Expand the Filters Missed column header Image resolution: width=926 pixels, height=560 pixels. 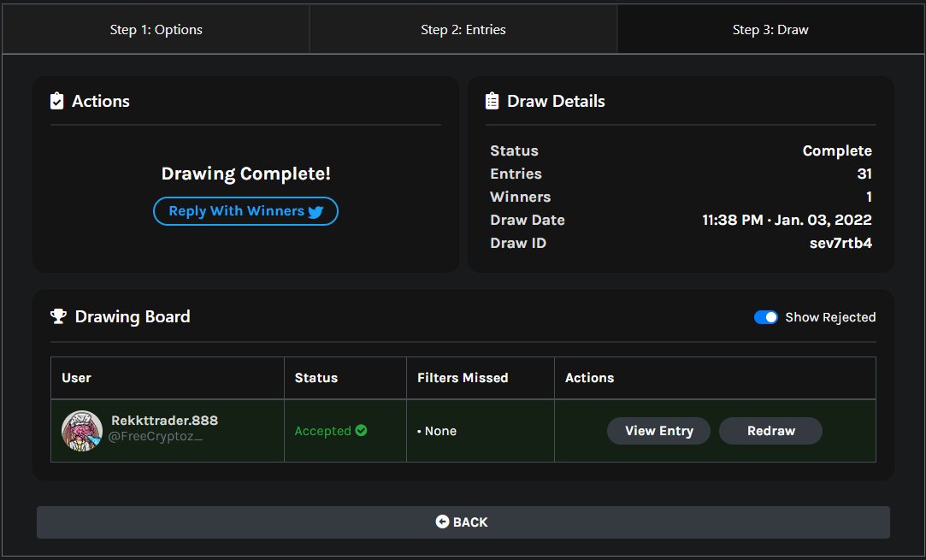click(x=463, y=377)
